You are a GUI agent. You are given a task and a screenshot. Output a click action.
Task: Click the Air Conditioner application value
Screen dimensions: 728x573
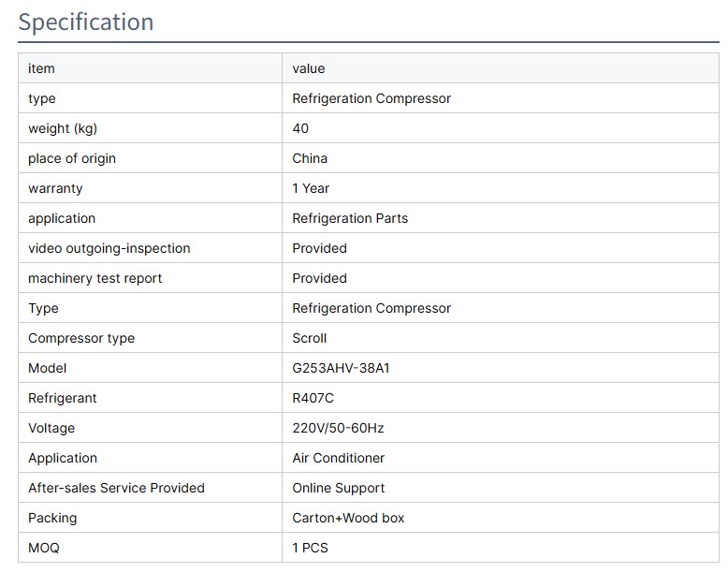(339, 458)
